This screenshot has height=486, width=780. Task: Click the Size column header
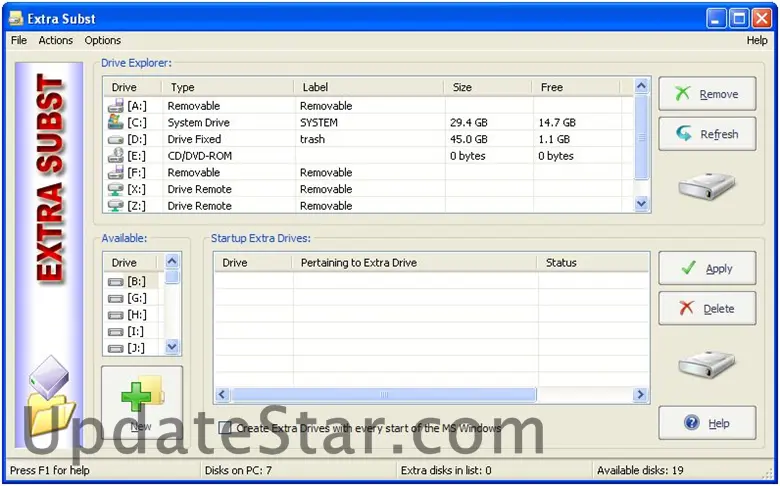[x=488, y=87]
